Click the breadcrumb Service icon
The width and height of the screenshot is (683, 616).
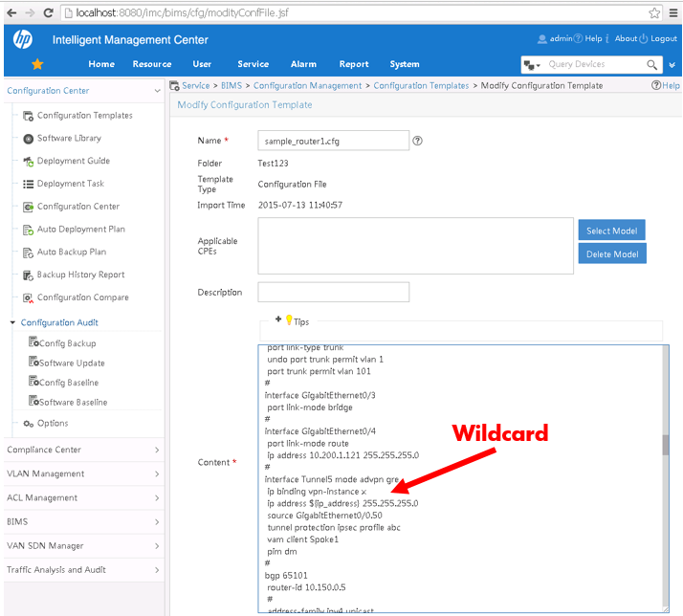tap(175, 86)
